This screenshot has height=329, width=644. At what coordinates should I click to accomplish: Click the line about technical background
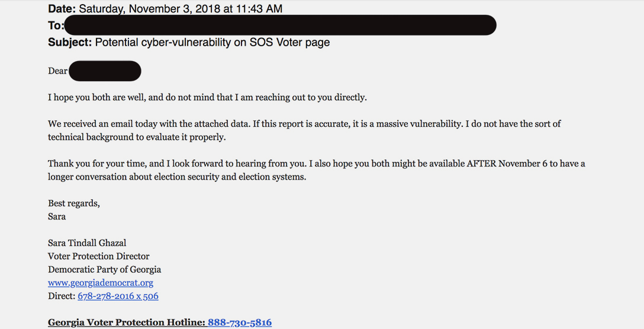pyautogui.click(x=137, y=137)
